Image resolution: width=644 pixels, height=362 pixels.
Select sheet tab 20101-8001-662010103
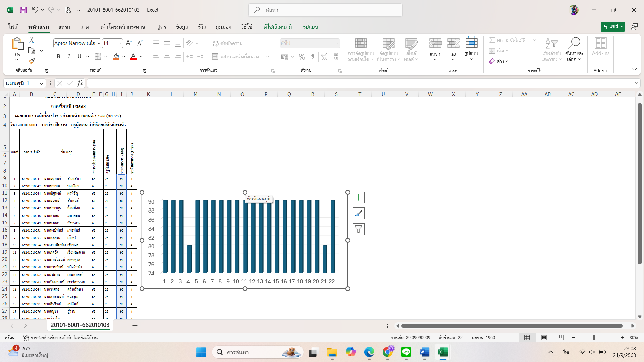(x=80, y=325)
